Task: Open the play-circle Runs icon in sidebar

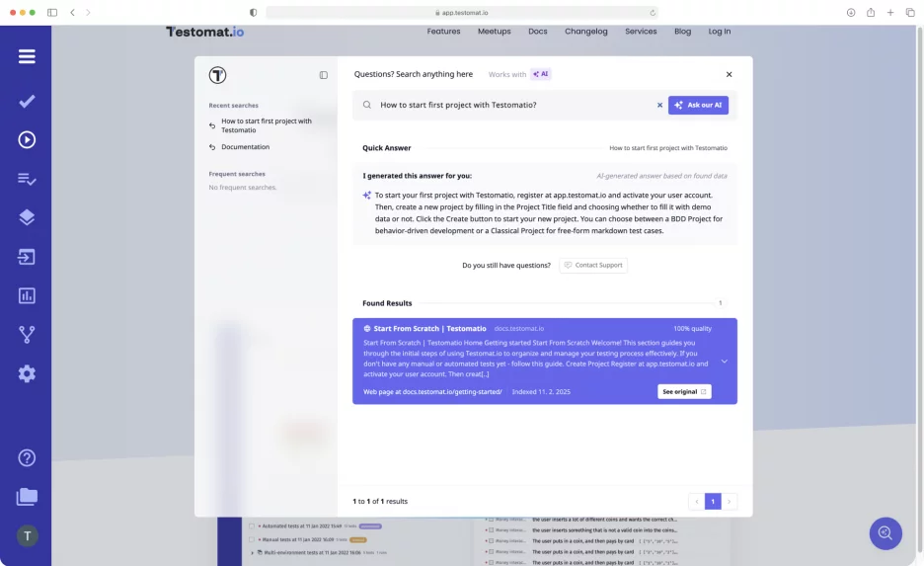Action: [x=27, y=139]
